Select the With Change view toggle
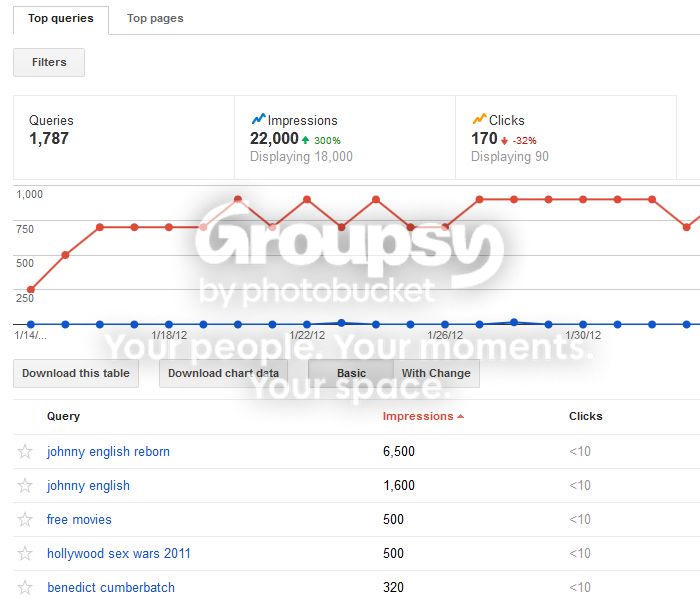The image size is (700, 600). pos(436,373)
